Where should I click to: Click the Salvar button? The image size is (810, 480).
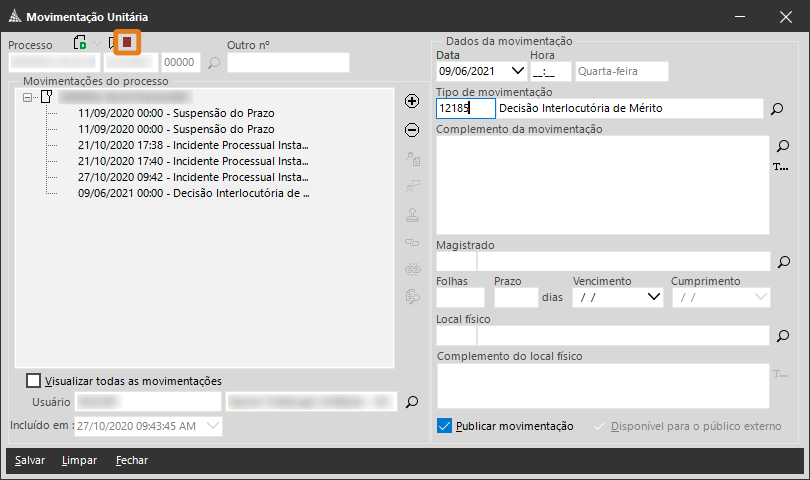pyautogui.click(x=30, y=460)
